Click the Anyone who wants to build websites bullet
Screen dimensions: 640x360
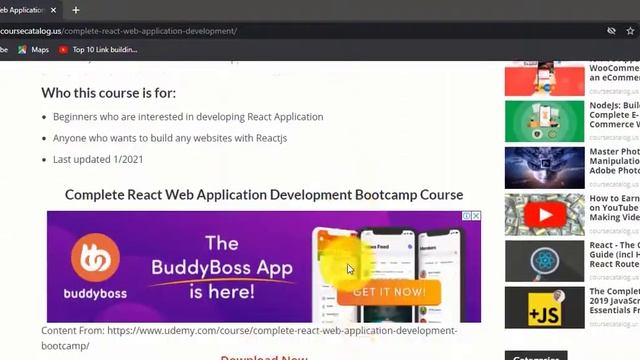(x=170, y=138)
